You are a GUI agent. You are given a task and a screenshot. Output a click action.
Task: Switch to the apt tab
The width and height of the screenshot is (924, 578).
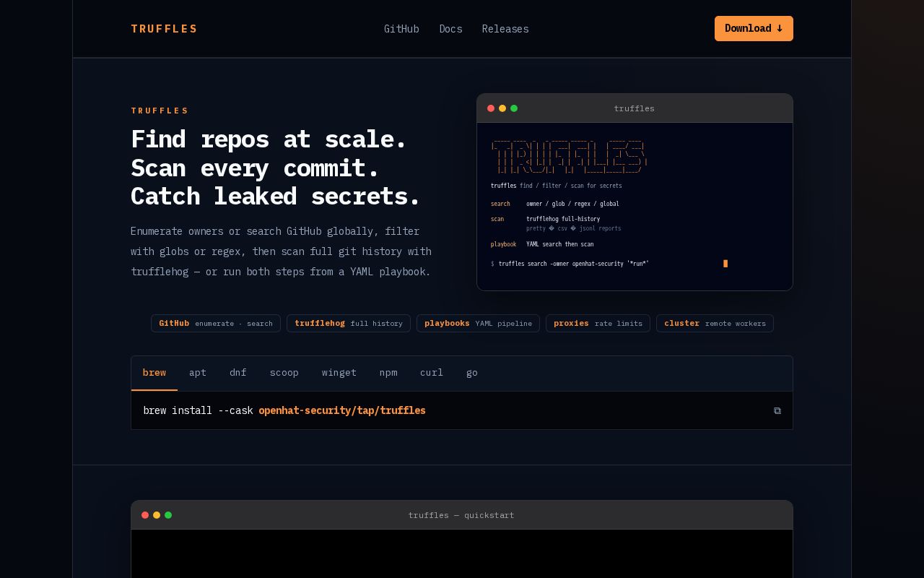click(198, 373)
